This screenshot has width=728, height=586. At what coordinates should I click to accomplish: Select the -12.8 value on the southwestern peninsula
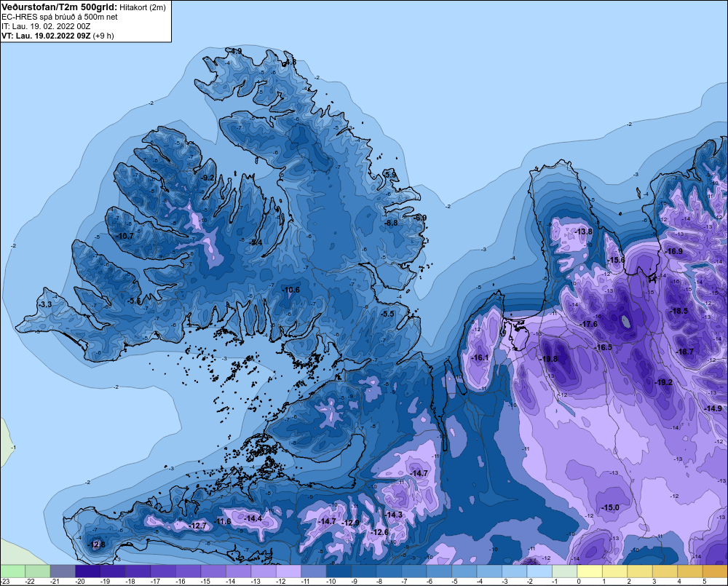(96, 545)
